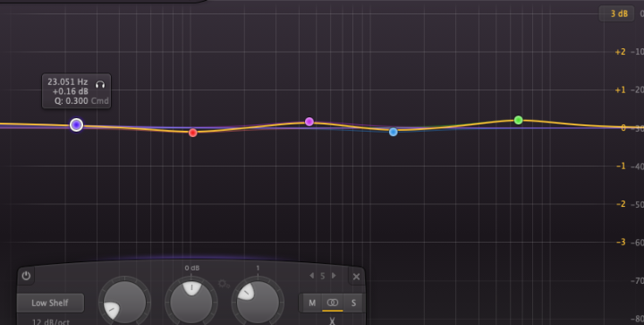Toggle the band power button
This screenshot has height=325, width=644.
(26, 276)
